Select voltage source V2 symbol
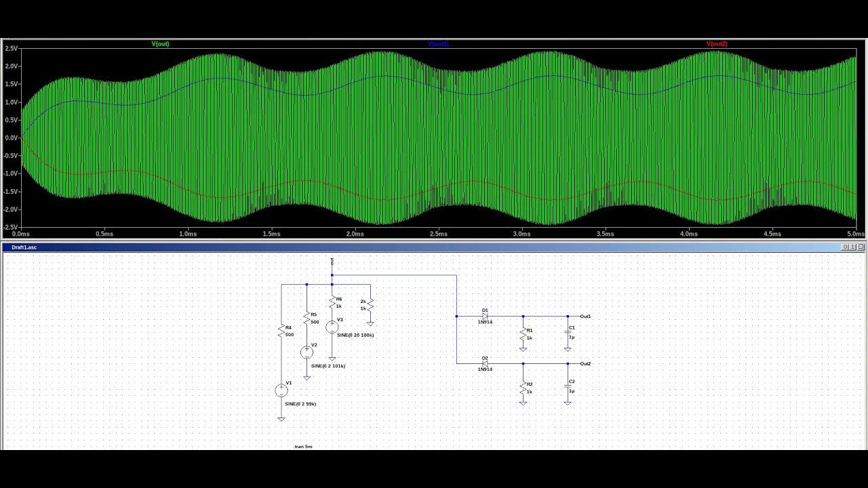 pyautogui.click(x=307, y=352)
